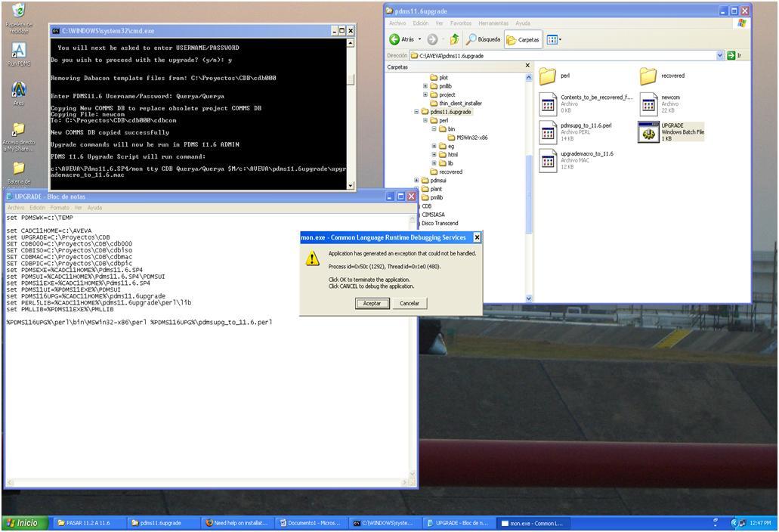Switch to mon.exe - Common L... taskbar button
The height and width of the screenshot is (532, 779).
pos(534,523)
